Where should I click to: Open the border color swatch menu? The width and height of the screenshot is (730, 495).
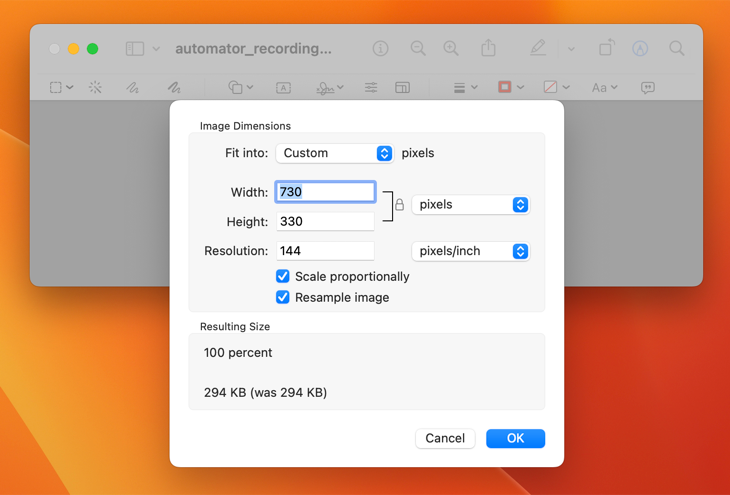510,88
